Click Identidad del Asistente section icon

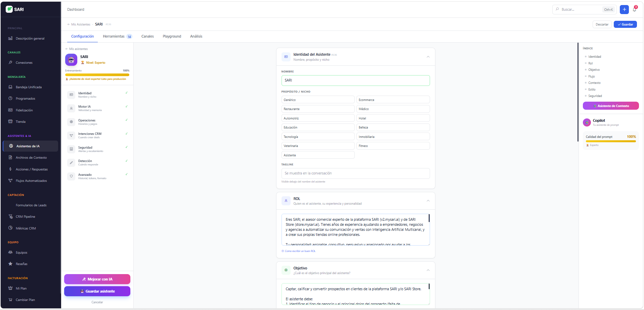[286, 57]
